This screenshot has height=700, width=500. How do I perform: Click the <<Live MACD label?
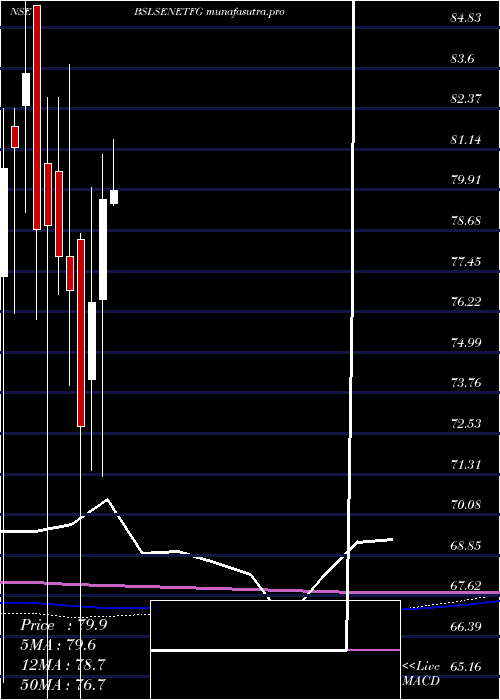(421, 673)
